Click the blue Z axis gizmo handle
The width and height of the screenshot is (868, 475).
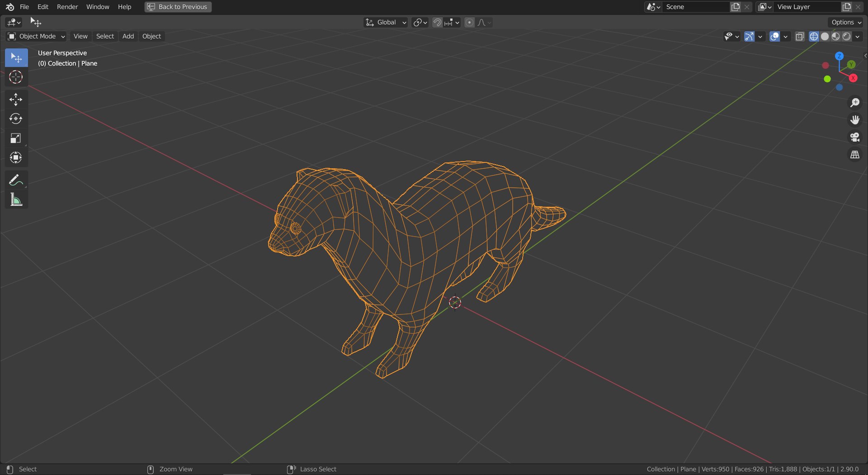point(839,56)
